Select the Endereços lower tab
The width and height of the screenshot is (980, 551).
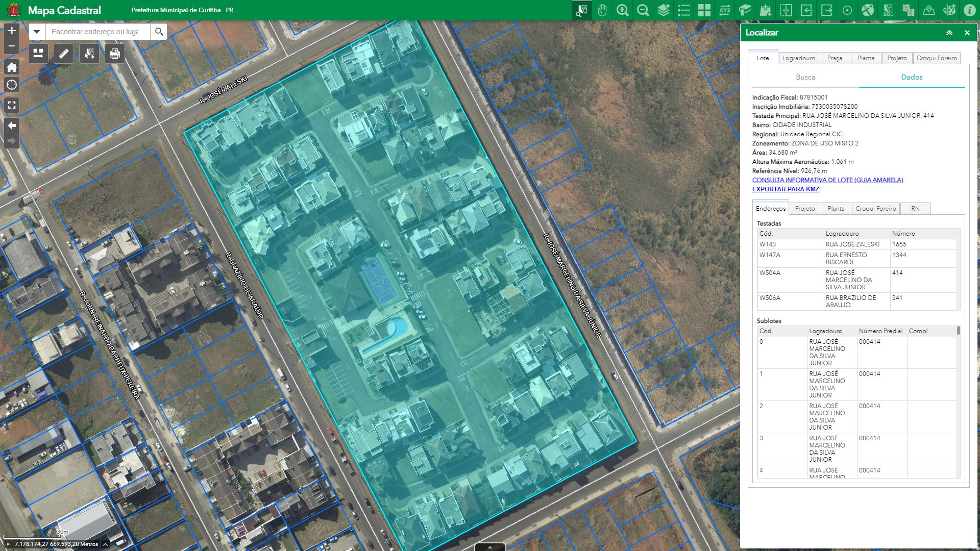(771, 208)
